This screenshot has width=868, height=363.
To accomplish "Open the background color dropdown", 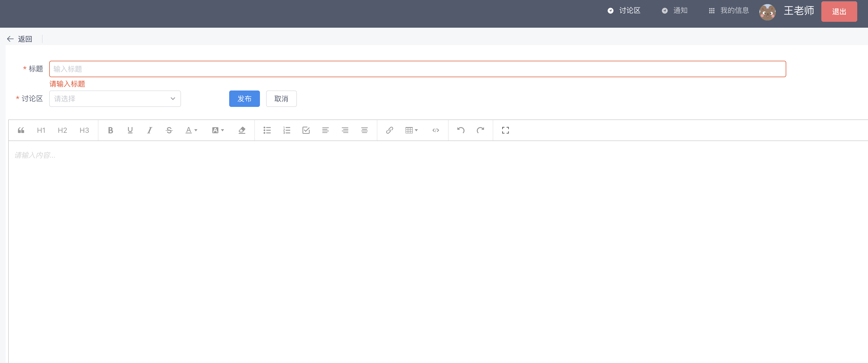I will click(218, 130).
